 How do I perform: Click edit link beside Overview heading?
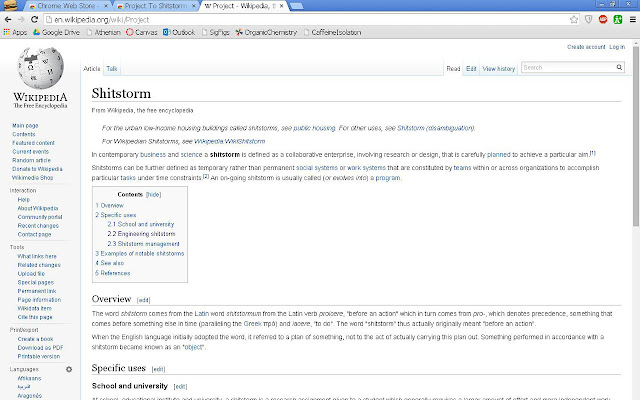[x=143, y=300]
